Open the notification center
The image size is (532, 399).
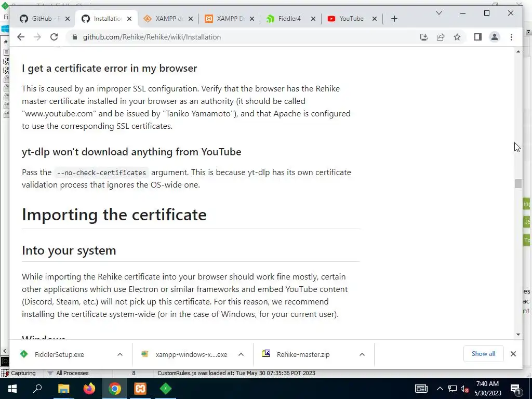[x=515, y=389]
